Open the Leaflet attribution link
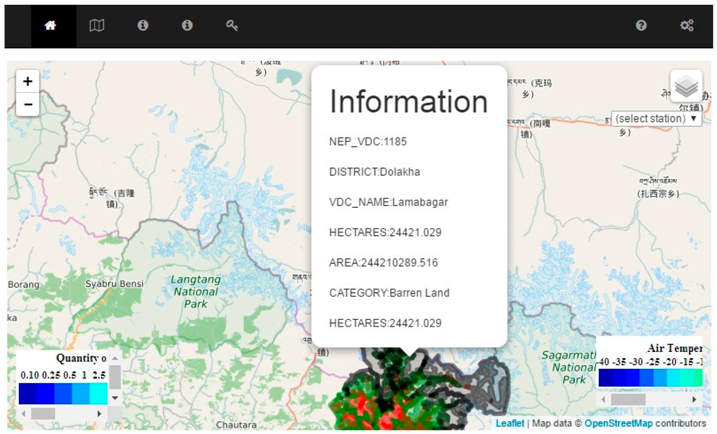717x434 pixels. [510, 424]
